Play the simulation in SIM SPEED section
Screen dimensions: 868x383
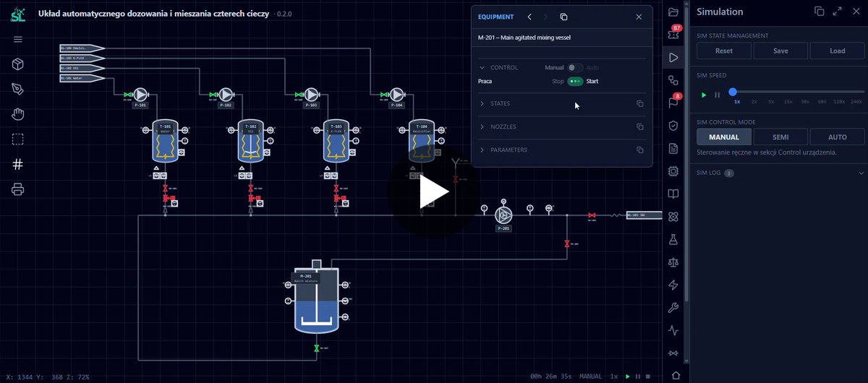click(x=704, y=95)
